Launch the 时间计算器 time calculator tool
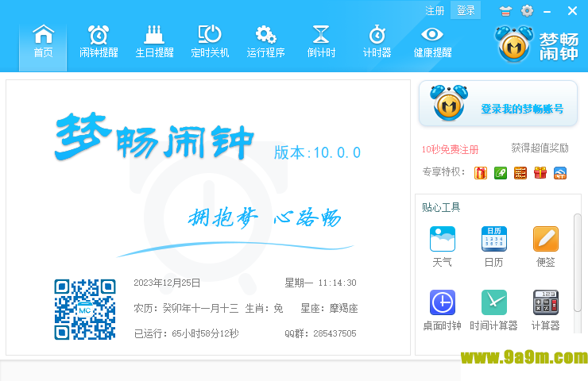Viewport: 588px width, 381px height. (494, 310)
